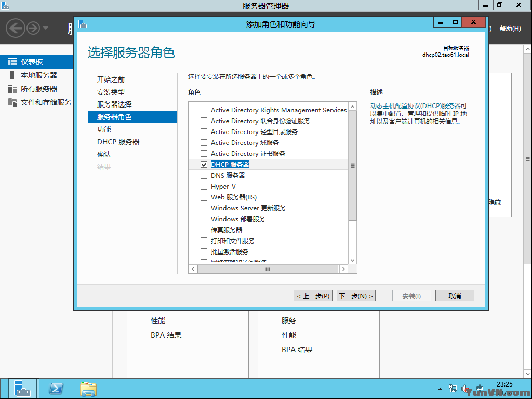Click the back arrow in Server Manager
The width and height of the screenshot is (532, 399).
click(16, 28)
